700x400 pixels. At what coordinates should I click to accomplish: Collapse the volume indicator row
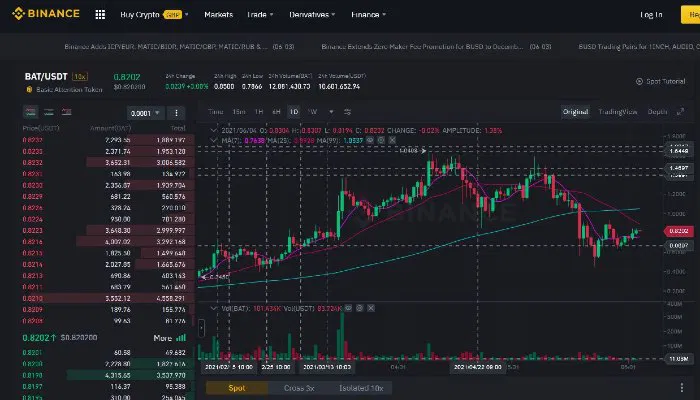214,308
